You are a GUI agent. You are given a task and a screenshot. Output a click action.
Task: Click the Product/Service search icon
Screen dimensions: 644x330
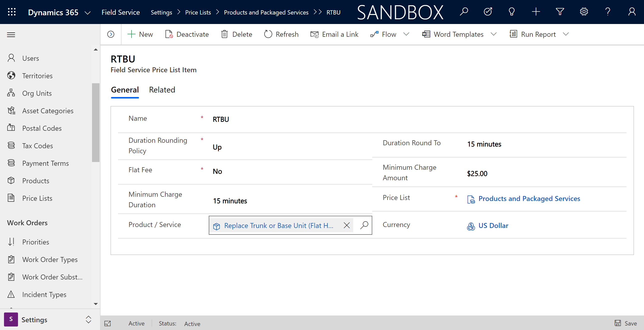coord(364,225)
